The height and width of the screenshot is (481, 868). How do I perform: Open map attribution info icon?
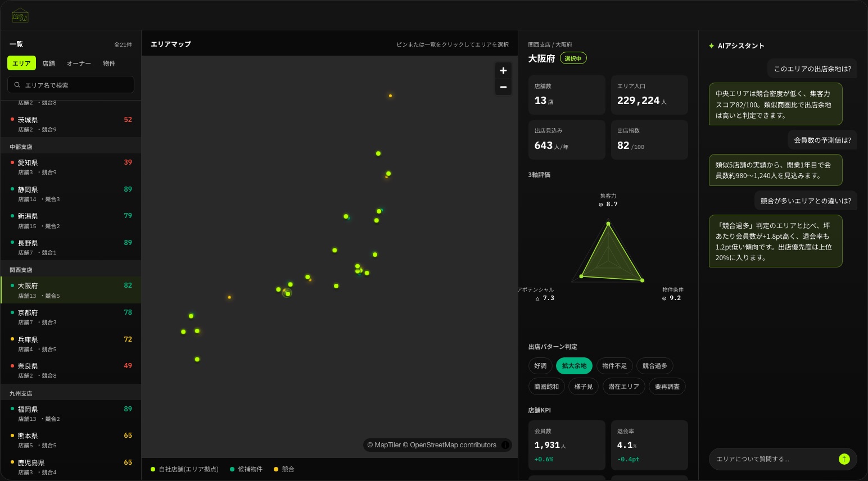click(x=505, y=445)
